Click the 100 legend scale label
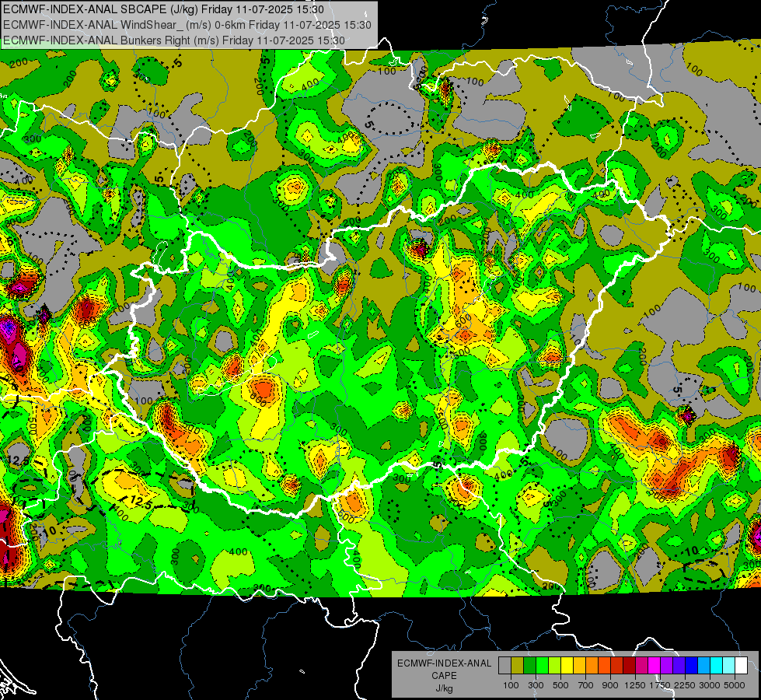761x700 pixels. coord(511,685)
